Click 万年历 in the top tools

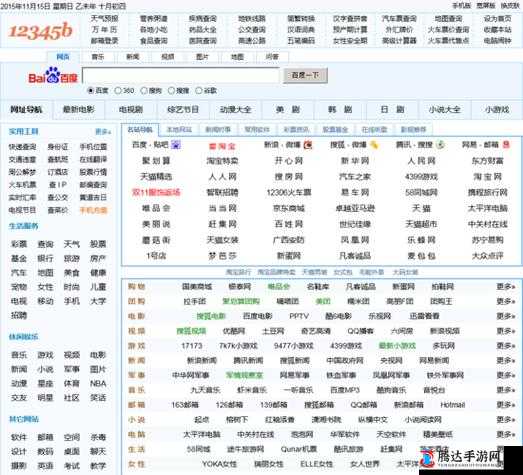104,30
